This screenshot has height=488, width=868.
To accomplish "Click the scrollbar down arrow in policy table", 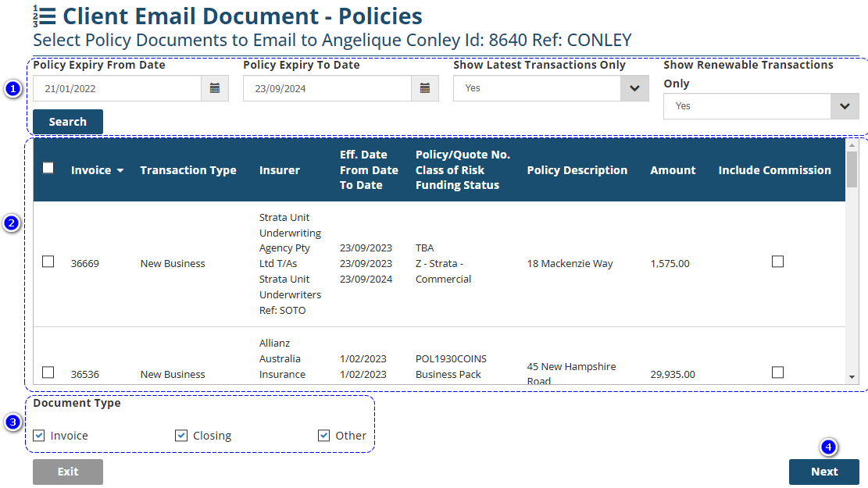I will pos(852,377).
